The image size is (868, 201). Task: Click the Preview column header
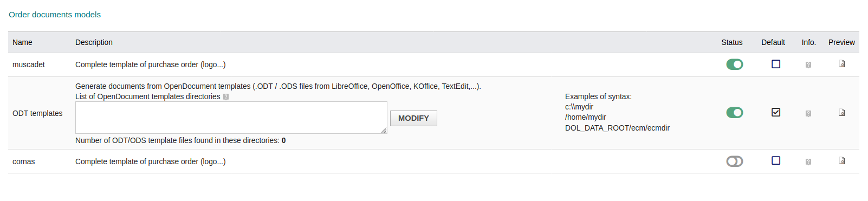(x=841, y=42)
